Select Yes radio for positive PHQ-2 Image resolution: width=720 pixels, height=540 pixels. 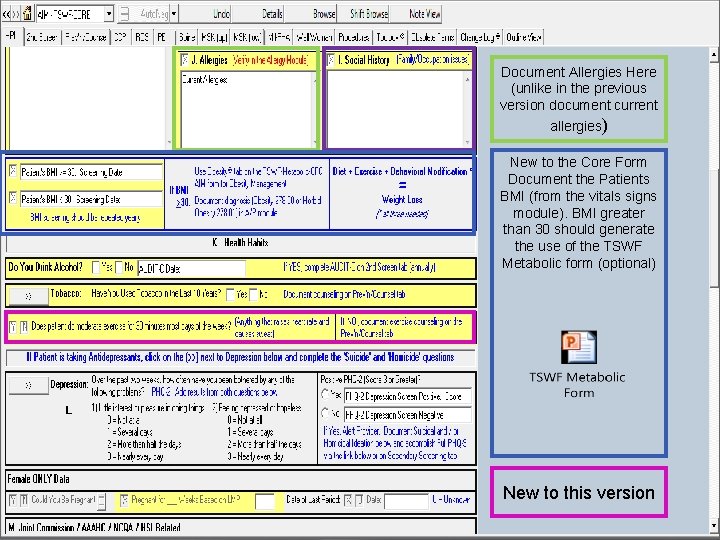(x=326, y=394)
